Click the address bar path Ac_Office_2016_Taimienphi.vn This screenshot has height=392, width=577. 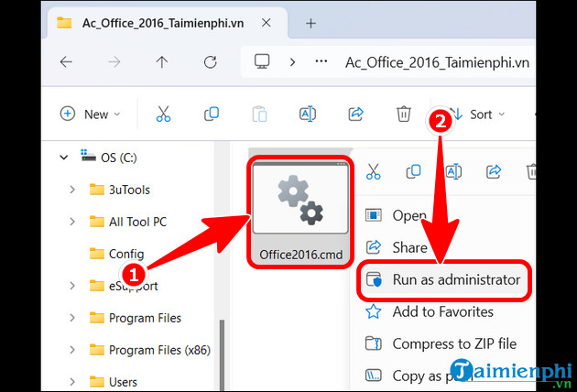(x=437, y=62)
